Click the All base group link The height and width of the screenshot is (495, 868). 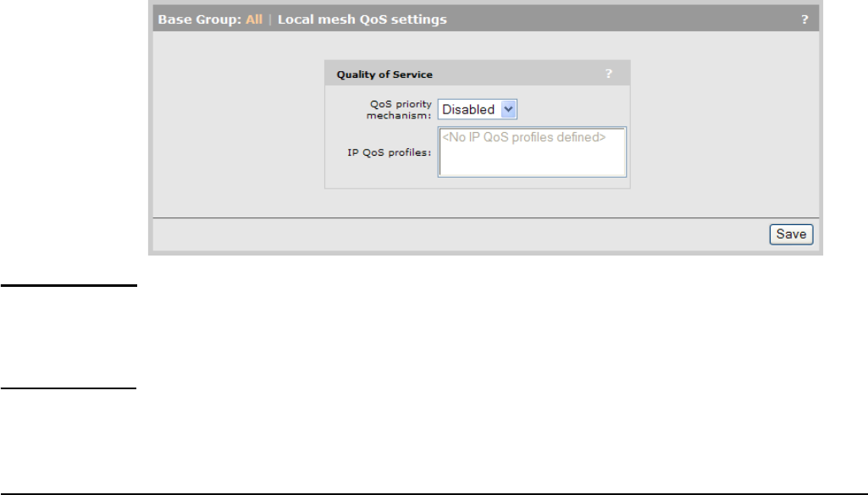coord(254,19)
